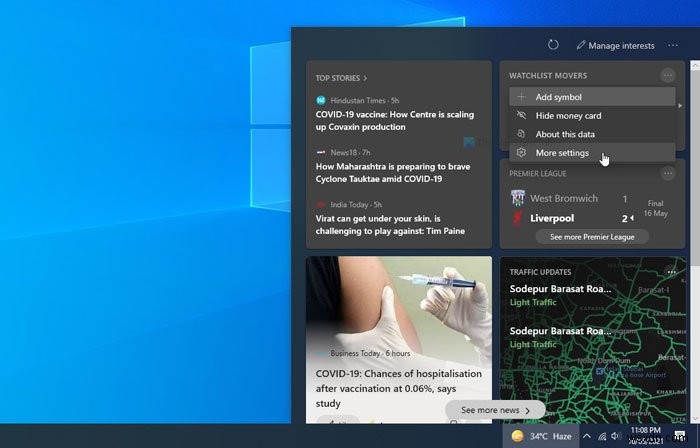The height and width of the screenshot is (448, 700).
Task: Click scrollbar up arrow in feed
Action: 695,66
